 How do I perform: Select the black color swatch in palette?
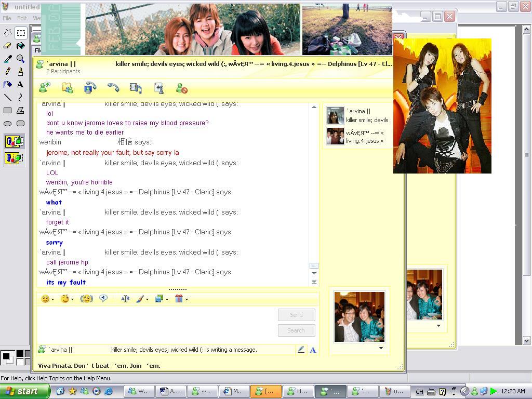[x=20, y=353]
